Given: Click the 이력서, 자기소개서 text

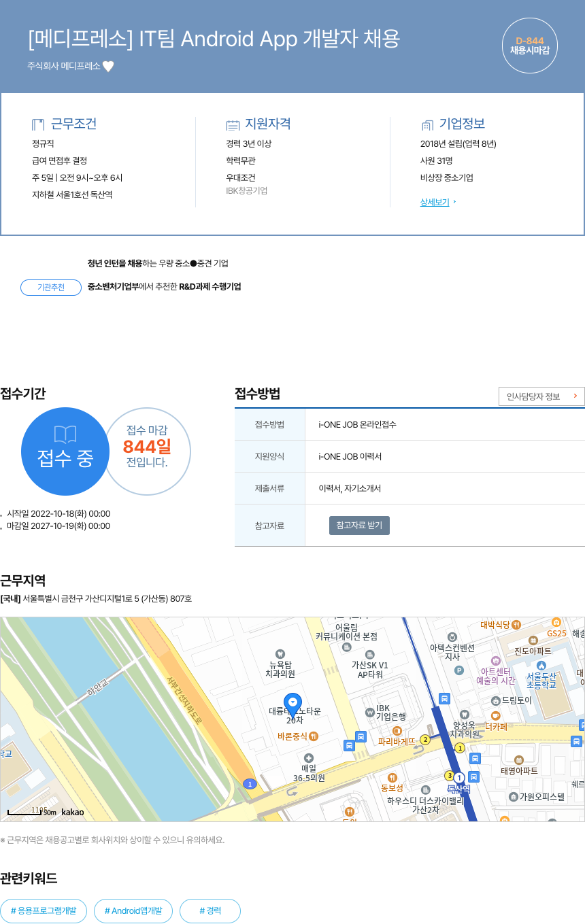Looking at the screenshot, I should pyautogui.click(x=350, y=488).
